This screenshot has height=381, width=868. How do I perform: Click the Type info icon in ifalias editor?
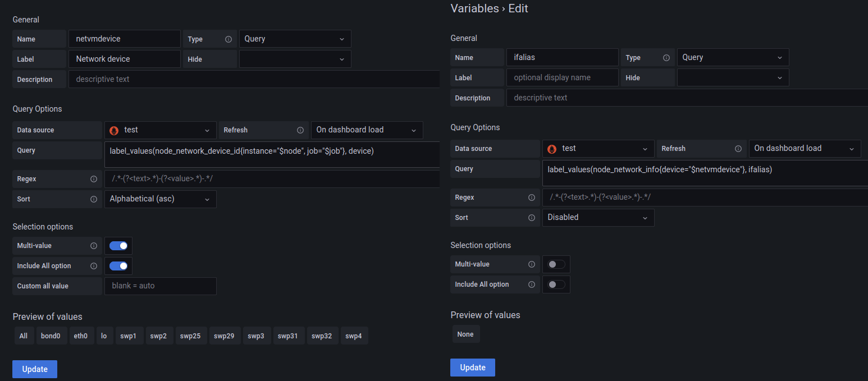pyautogui.click(x=666, y=58)
